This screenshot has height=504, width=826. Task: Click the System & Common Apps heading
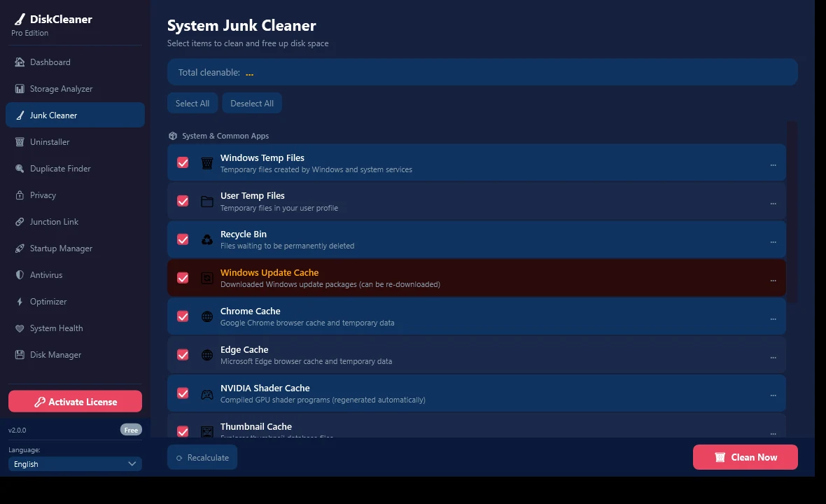[225, 136]
